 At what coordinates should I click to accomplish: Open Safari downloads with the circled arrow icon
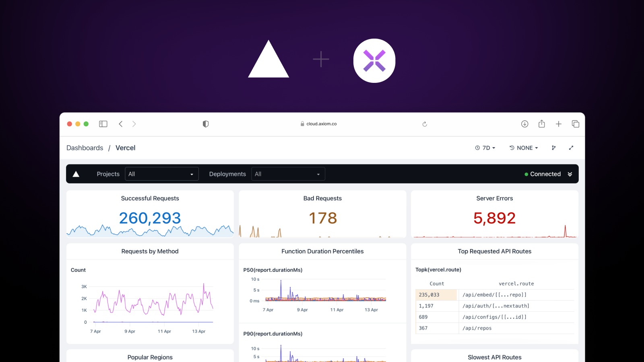coord(525,124)
